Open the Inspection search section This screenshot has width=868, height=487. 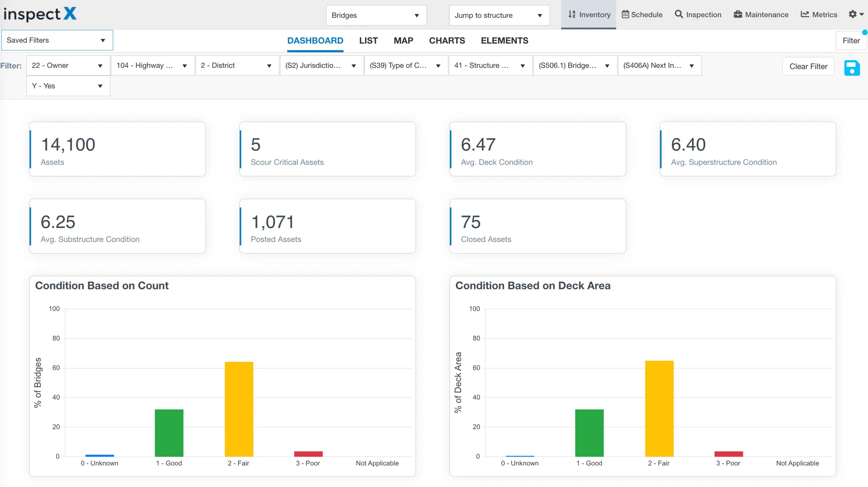click(x=698, y=14)
